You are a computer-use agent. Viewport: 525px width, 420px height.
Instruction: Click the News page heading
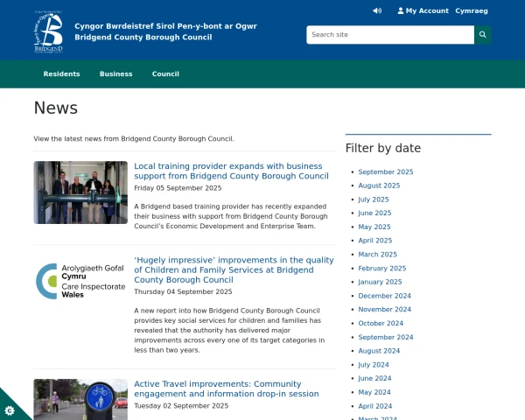[x=56, y=108]
